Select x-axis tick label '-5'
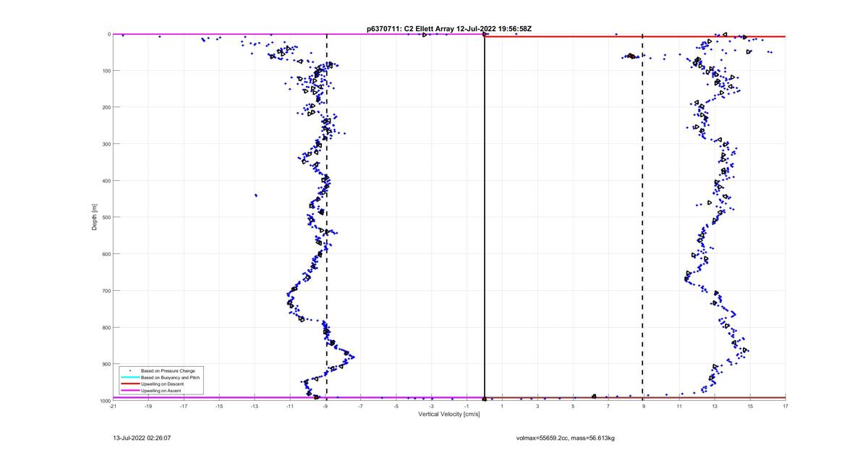868x450 pixels. click(396, 406)
